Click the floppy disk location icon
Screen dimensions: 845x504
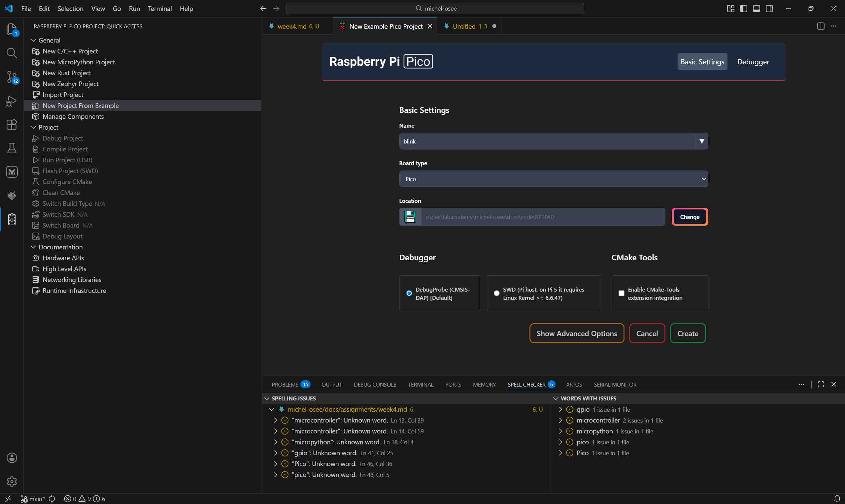[410, 217]
